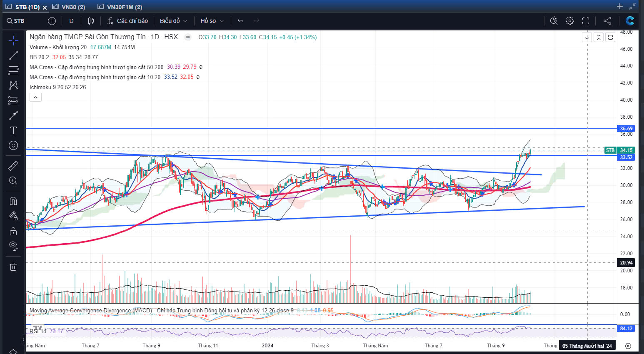Close the STB (1D) tab
The image size is (644, 354).
coord(45,7)
